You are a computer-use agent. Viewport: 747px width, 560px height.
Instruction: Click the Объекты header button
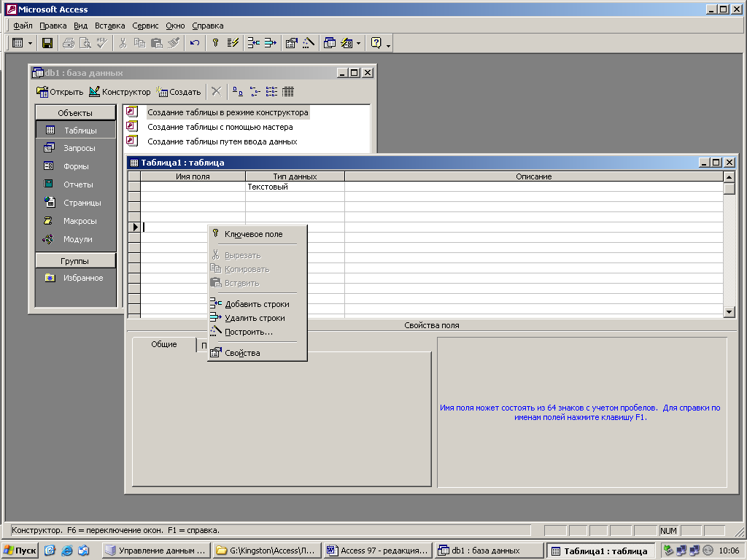point(75,113)
